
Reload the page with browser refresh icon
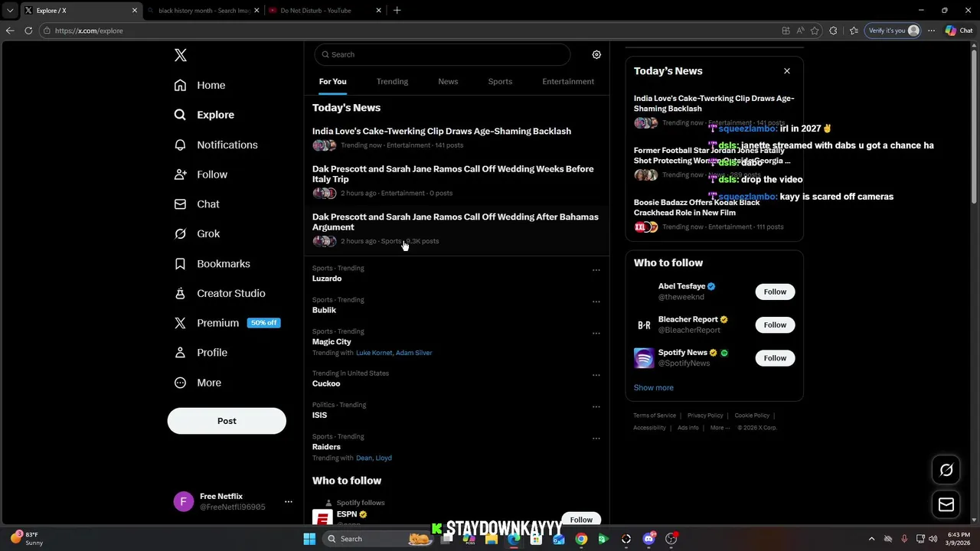28,31
